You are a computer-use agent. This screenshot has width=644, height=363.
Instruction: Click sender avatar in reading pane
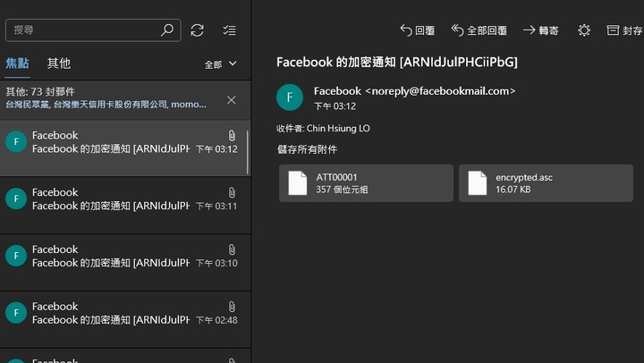click(290, 97)
